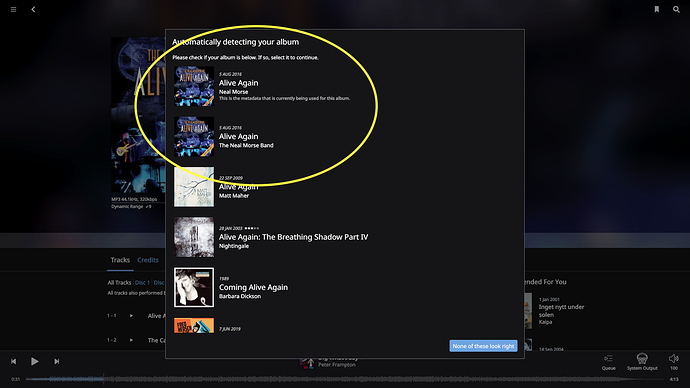Click background Alive Again album cover
The height and width of the screenshot is (388, 690).
coord(138,115)
